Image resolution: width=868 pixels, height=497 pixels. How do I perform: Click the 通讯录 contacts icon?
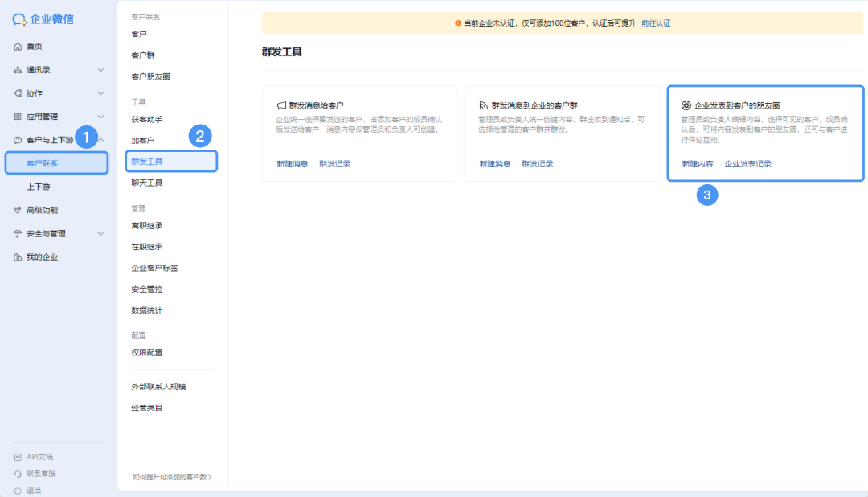tap(18, 70)
